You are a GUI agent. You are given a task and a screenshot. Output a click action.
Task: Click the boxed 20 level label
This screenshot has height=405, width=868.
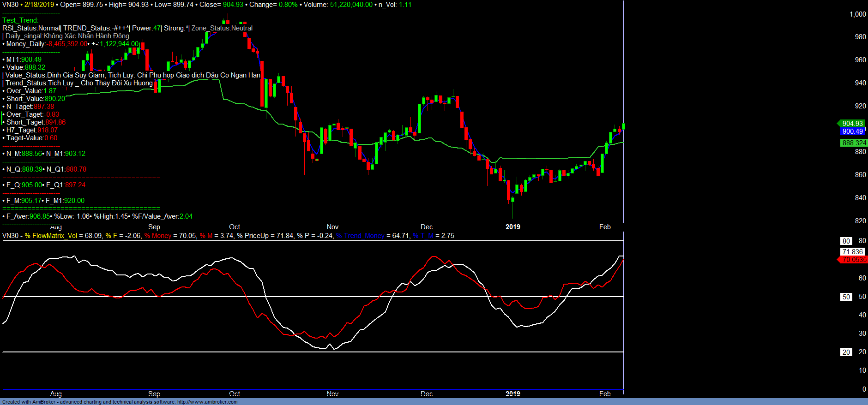pos(846,352)
